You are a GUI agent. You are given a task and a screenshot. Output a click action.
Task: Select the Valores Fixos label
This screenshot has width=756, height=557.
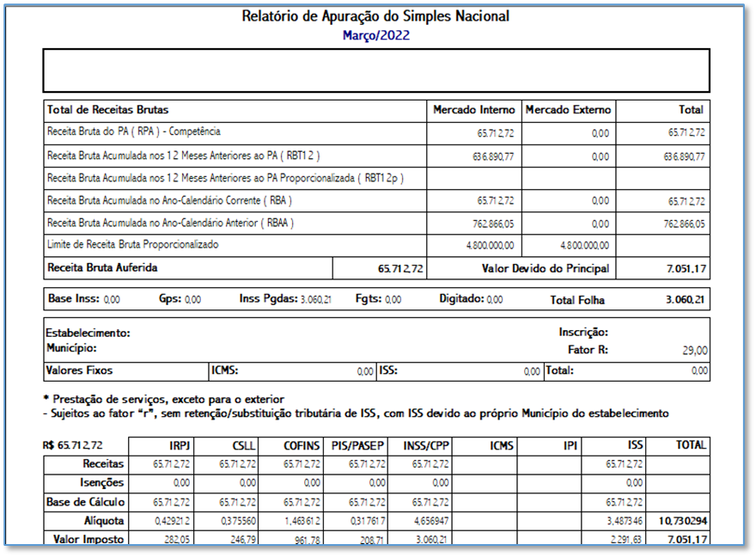[x=79, y=370]
